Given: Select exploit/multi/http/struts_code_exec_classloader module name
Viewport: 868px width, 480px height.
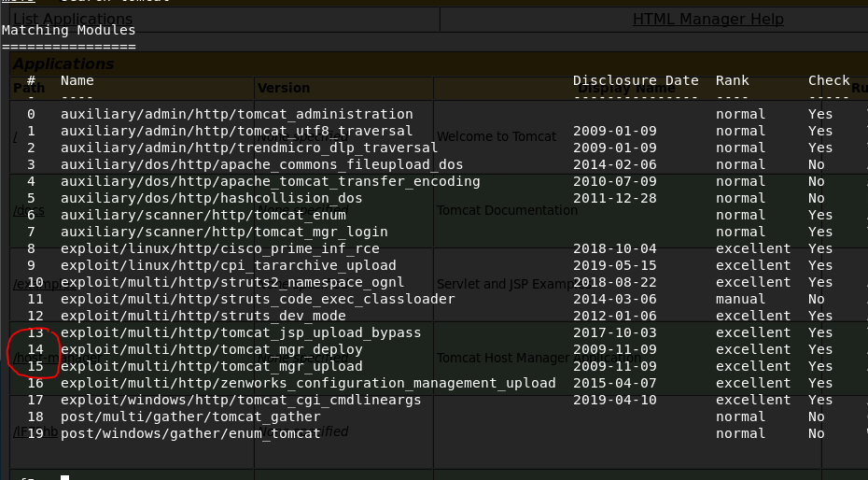Looking at the screenshot, I should pyautogui.click(x=258, y=299).
